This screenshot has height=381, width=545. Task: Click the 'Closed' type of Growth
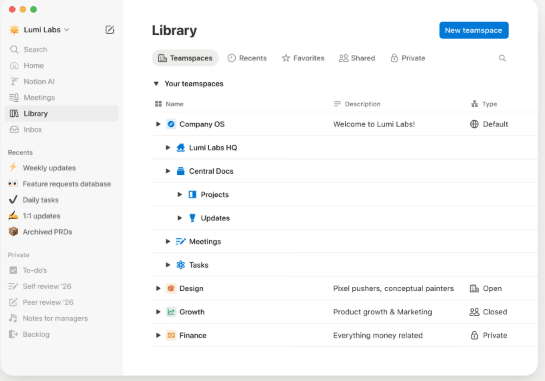pyautogui.click(x=488, y=312)
